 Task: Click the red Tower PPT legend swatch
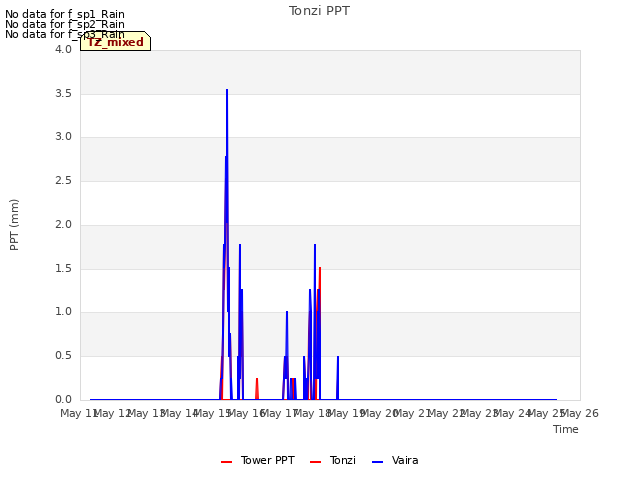point(227,462)
